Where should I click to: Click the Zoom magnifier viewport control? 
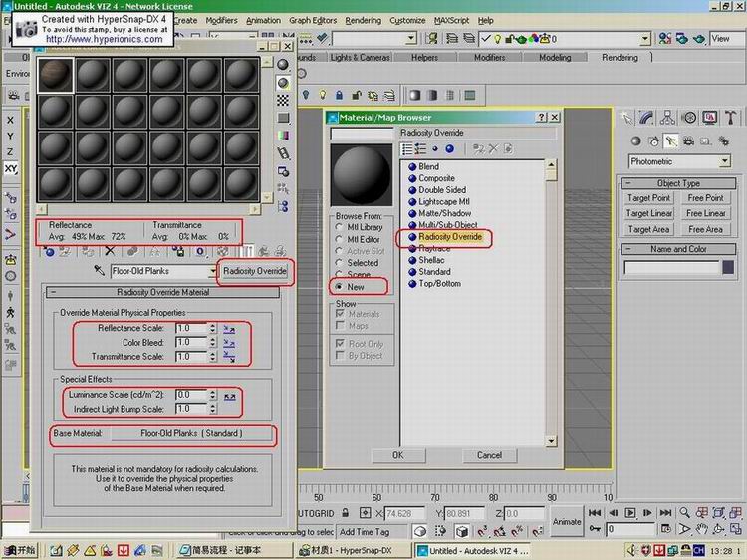(684, 513)
